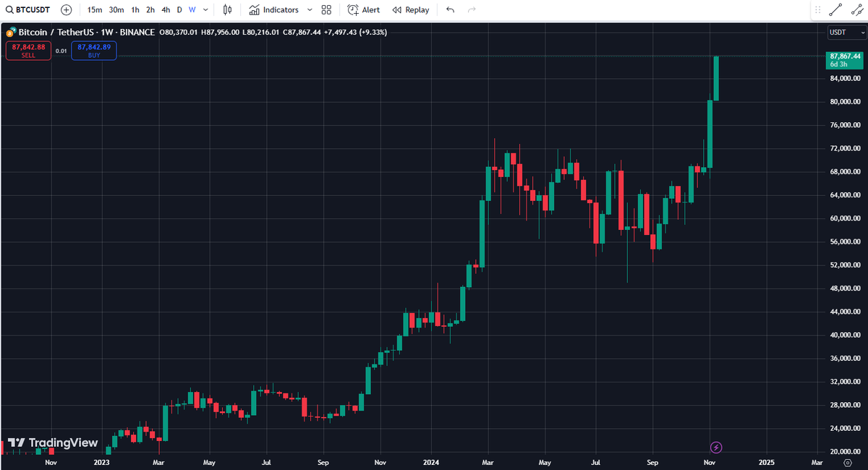
Task: Expand the favorite indicators dropdown arrow
Action: click(x=310, y=10)
